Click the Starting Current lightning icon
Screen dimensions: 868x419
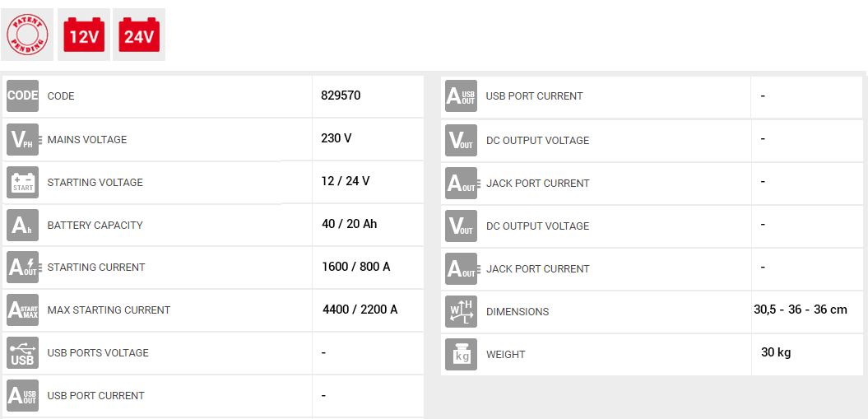[x=22, y=268]
